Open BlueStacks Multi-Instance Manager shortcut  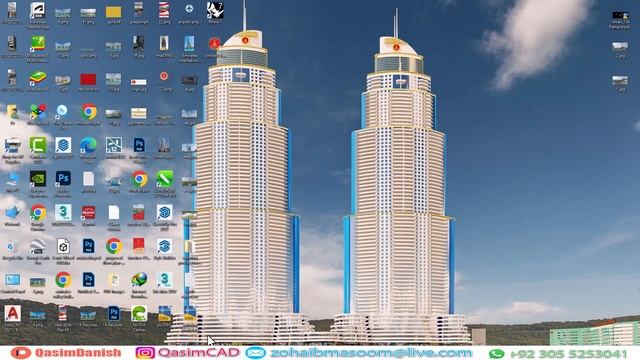(x=38, y=45)
